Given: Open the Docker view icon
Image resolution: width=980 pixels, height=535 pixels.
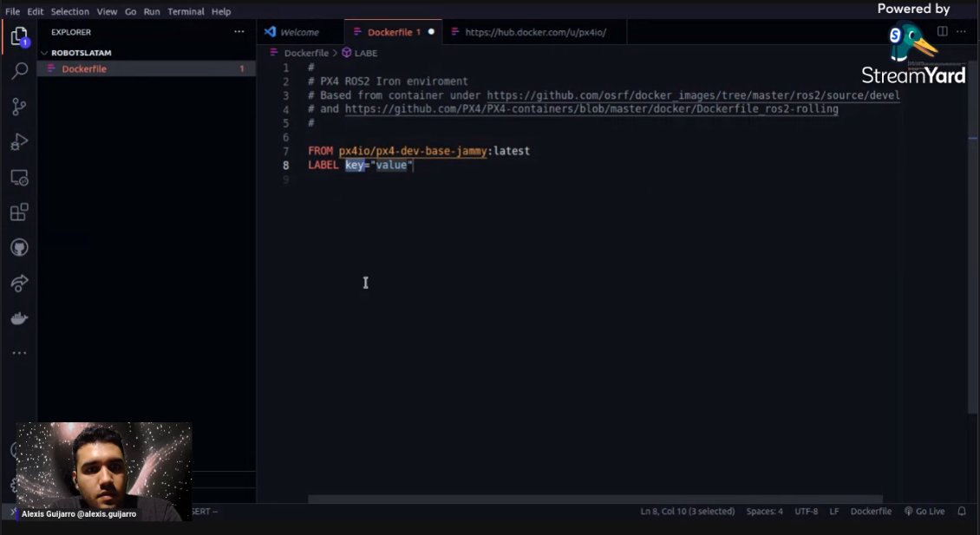Looking at the screenshot, I should (19, 319).
